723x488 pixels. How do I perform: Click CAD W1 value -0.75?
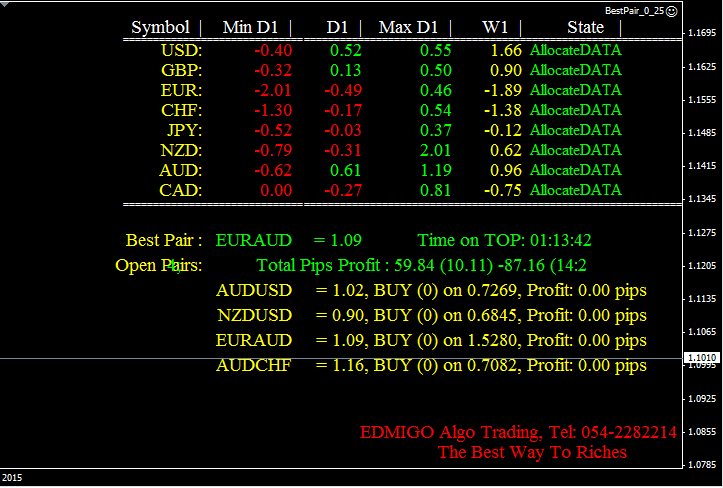tap(503, 190)
